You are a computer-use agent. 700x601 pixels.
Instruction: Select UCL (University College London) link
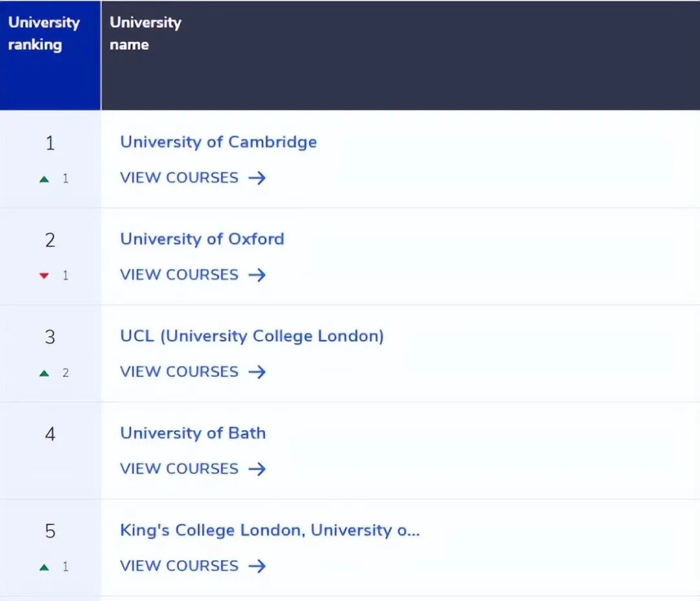[x=252, y=336]
